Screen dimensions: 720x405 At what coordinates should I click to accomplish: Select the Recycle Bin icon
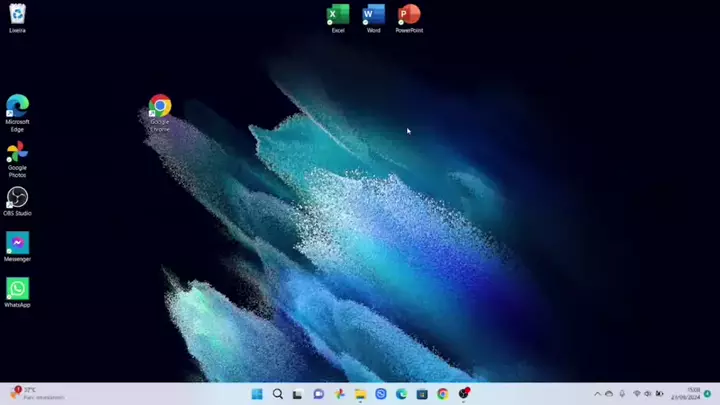click(x=17, y=14)
